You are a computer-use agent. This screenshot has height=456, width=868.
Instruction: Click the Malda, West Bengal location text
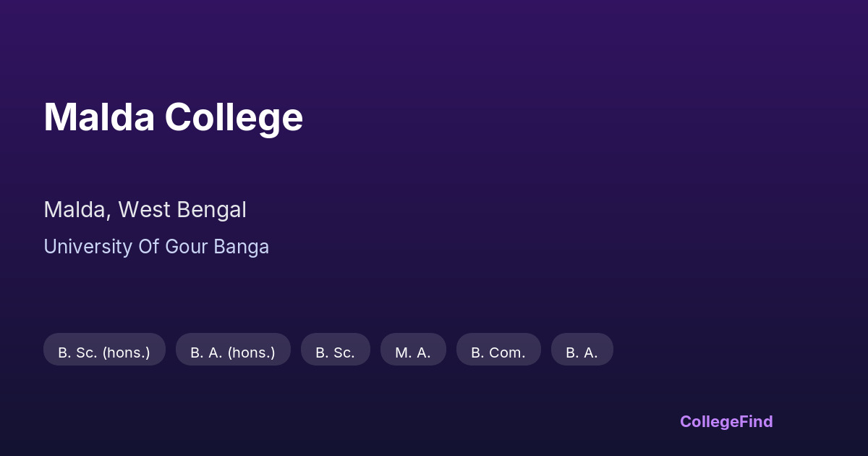pos(145,210)
